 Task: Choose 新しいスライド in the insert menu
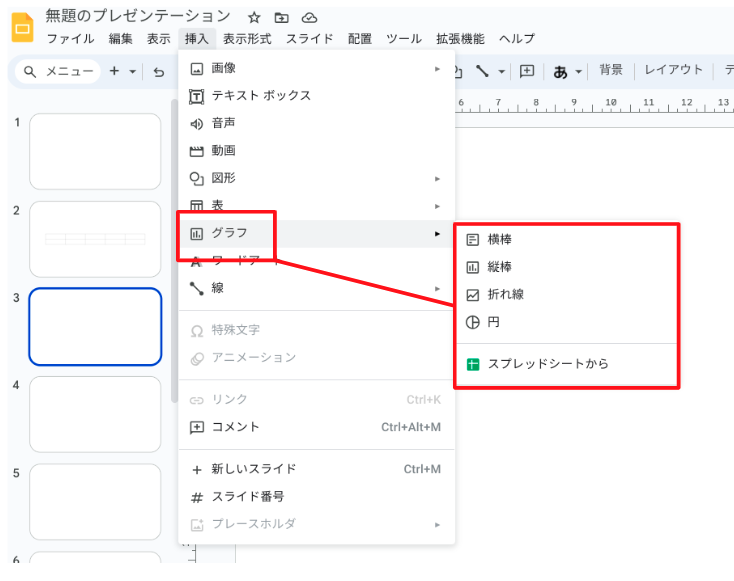(316, 469)
